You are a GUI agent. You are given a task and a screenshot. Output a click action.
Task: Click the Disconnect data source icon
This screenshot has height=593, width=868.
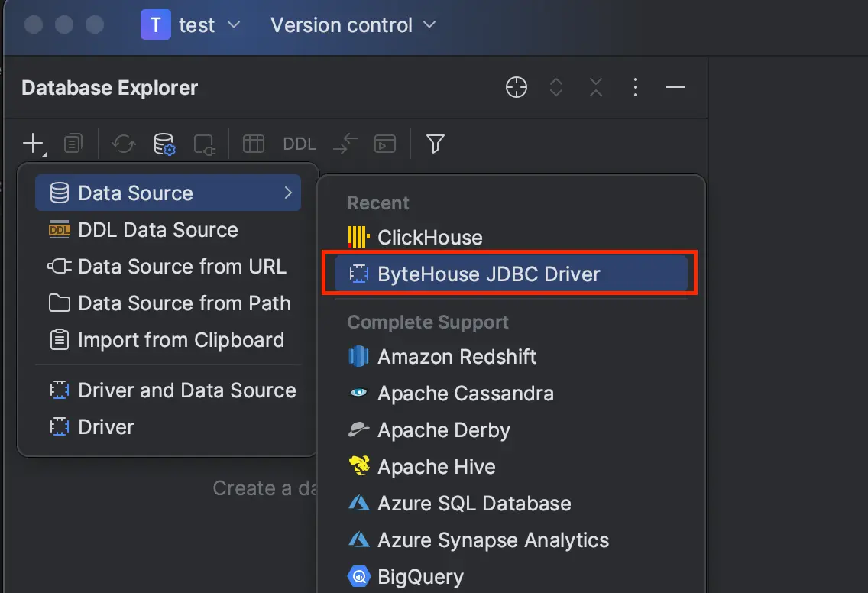pos(204,144)
